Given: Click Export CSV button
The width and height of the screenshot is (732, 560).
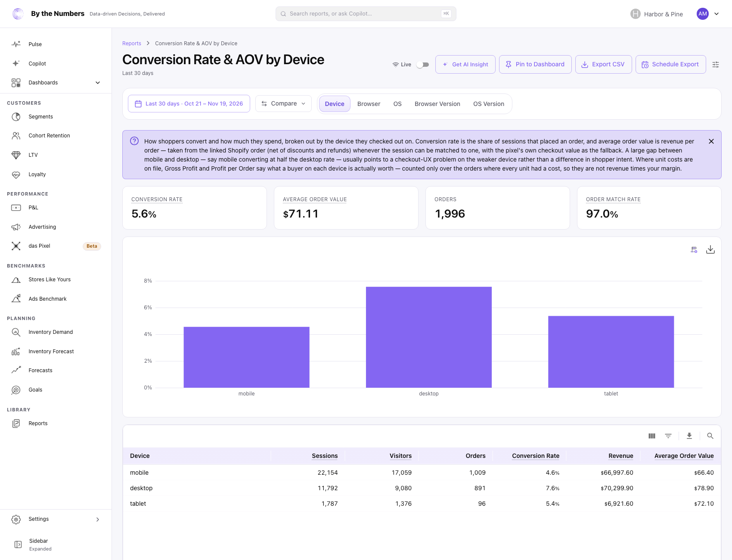Looking at the screenshot, I should point(603,65).
